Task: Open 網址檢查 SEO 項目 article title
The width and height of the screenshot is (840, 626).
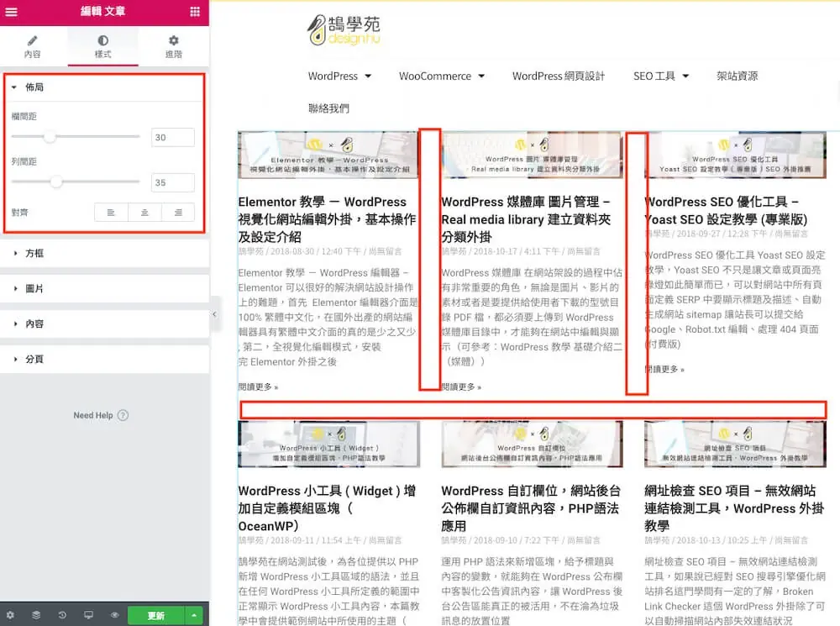Action: coord(734,508)
